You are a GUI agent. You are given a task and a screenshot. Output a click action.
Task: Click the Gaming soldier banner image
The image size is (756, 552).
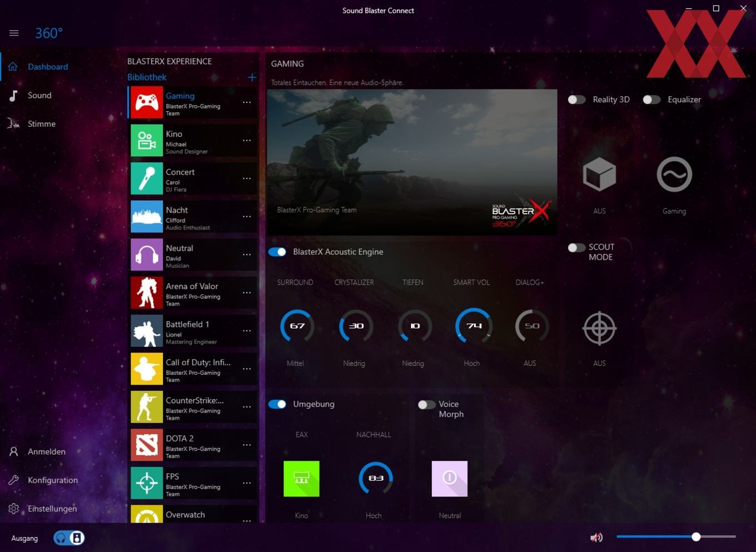coord(412,162)
